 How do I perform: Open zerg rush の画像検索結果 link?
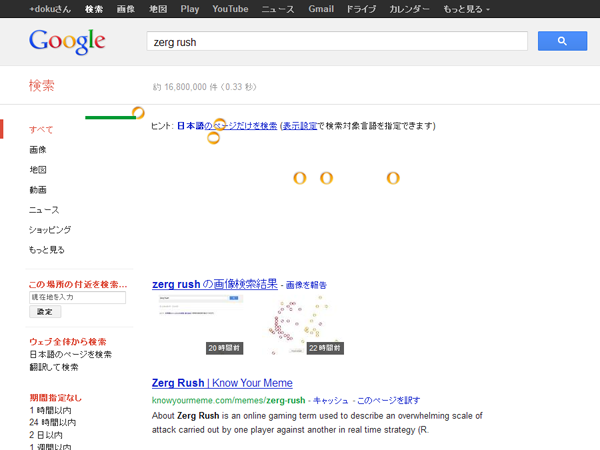click(215, 284)
